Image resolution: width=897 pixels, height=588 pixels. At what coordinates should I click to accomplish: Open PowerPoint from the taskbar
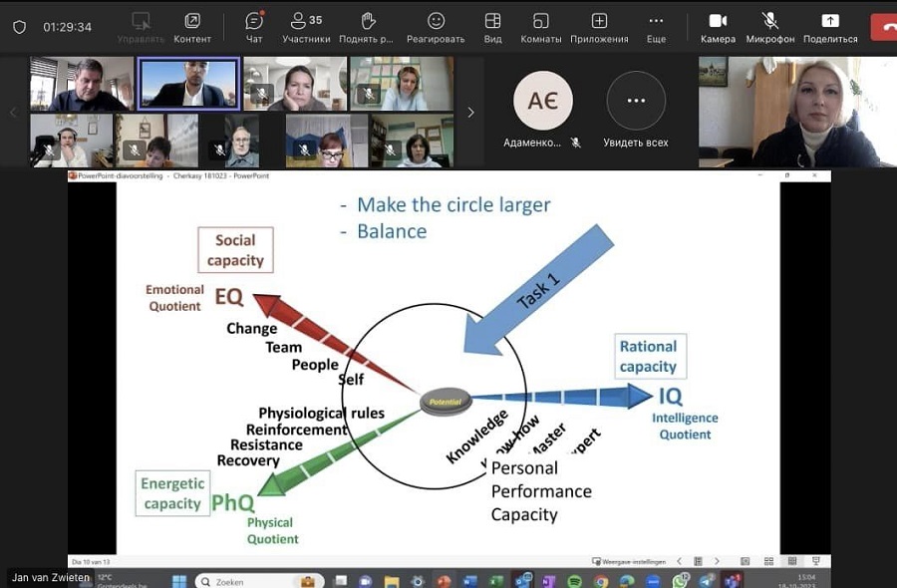click(444, 581)
